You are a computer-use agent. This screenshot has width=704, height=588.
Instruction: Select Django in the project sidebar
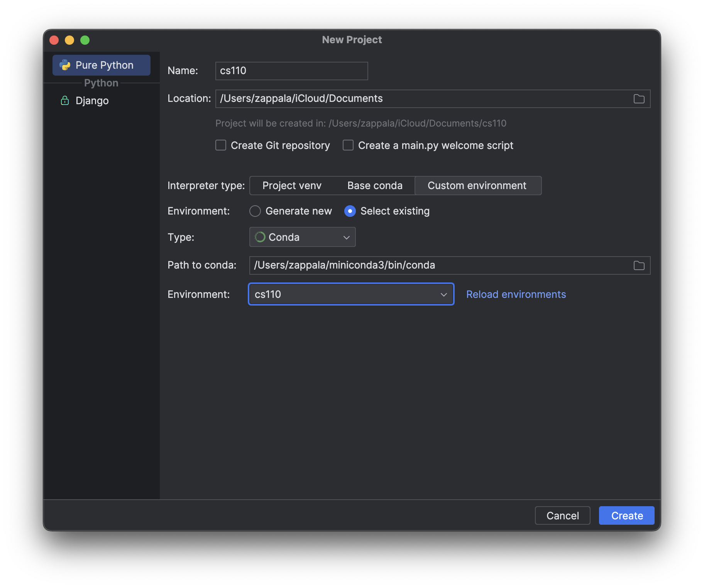point(92,100)
